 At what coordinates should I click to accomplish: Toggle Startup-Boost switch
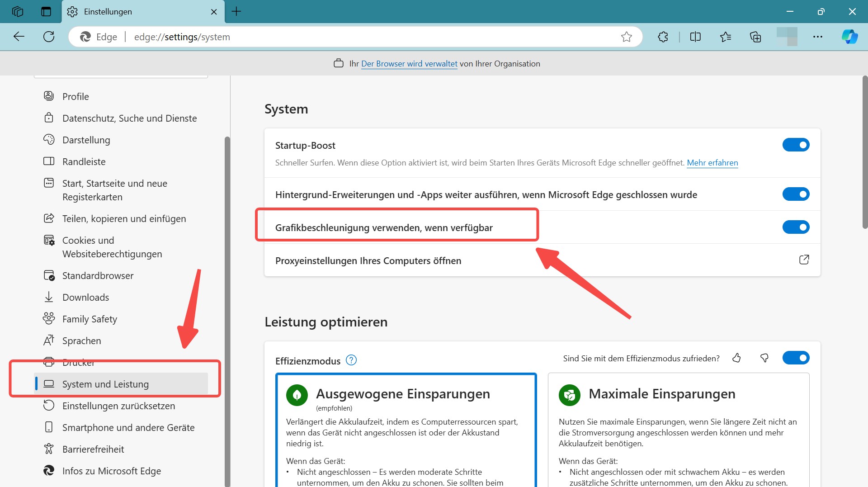(796, 145)
